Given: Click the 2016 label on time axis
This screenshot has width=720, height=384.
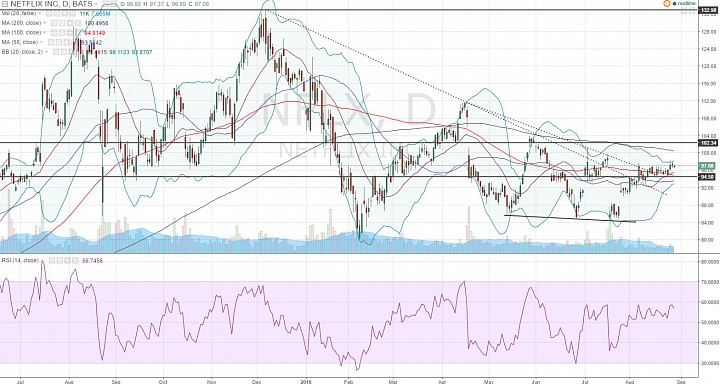Looking at the screenshot, I should pos(306,381).
